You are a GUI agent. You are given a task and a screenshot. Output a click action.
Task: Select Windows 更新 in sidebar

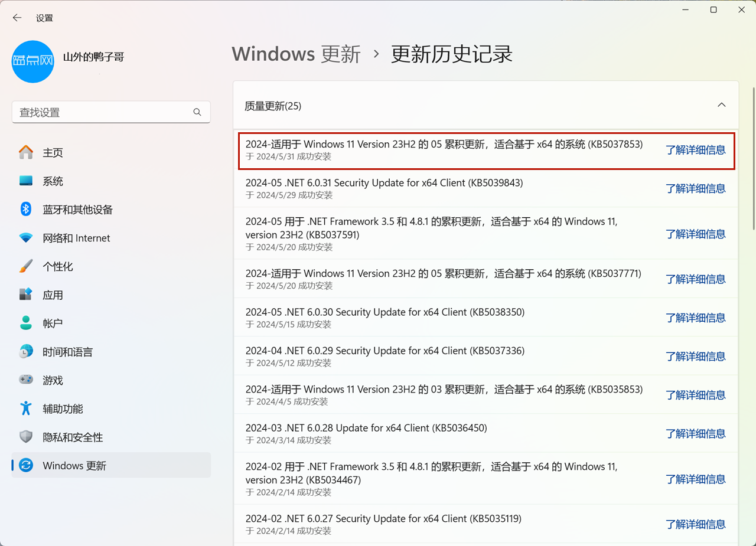111,465
